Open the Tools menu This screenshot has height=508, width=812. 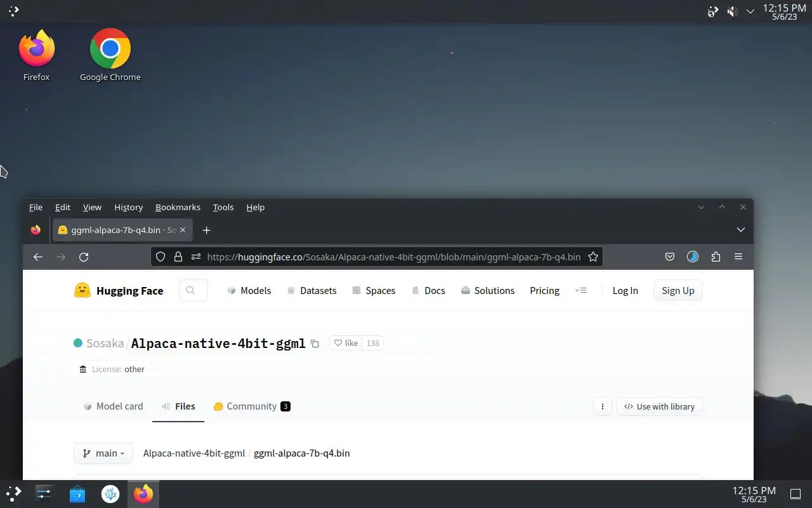223,207
